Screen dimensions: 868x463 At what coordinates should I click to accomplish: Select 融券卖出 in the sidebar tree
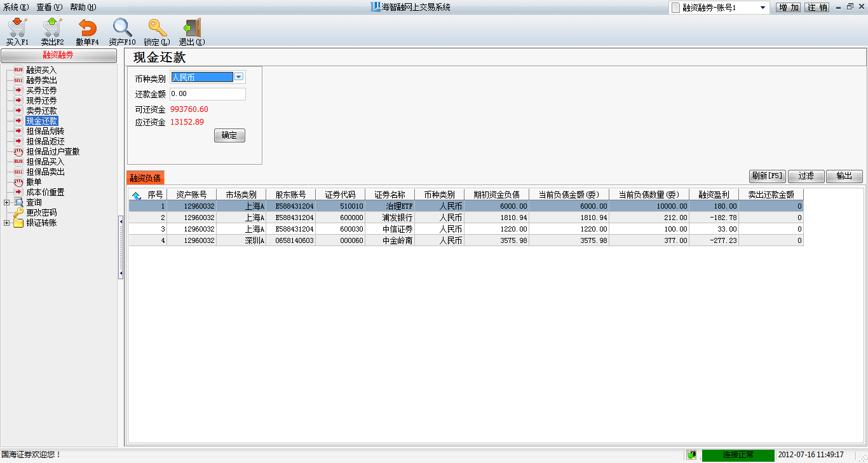(x=41, y=80)
